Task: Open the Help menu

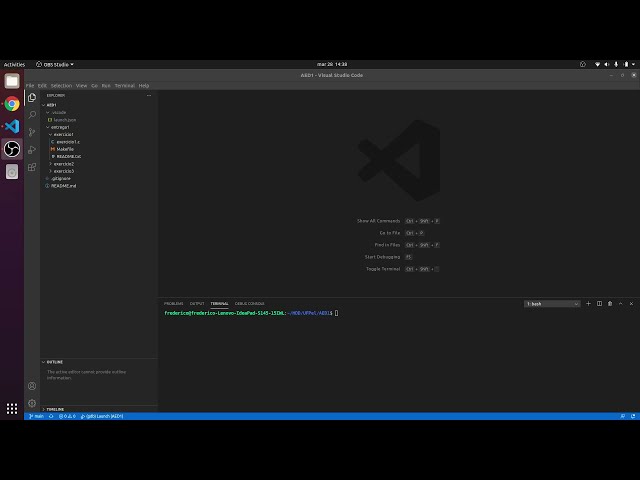Action: coord(144,86)
